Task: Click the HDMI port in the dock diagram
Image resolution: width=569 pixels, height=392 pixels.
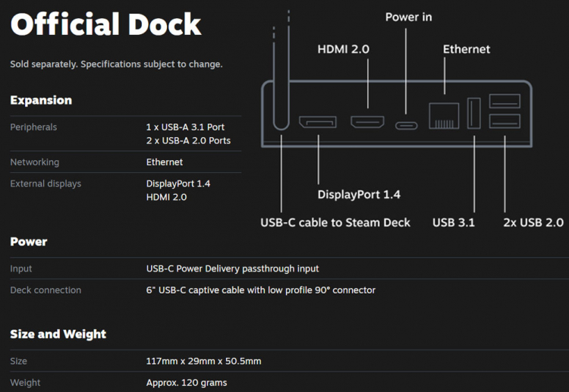Action: [x=368, y=121]
